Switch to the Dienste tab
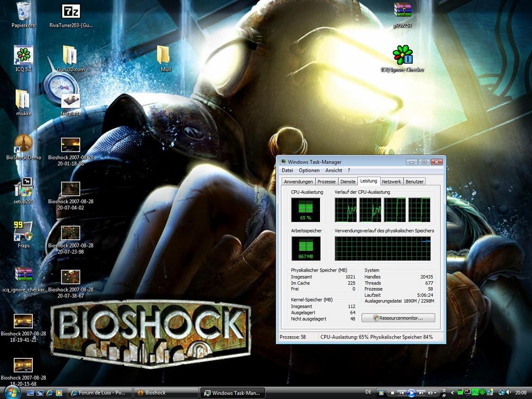Viewport: 532px width, 399px height. pyautogui.click(x=348, y=181)
